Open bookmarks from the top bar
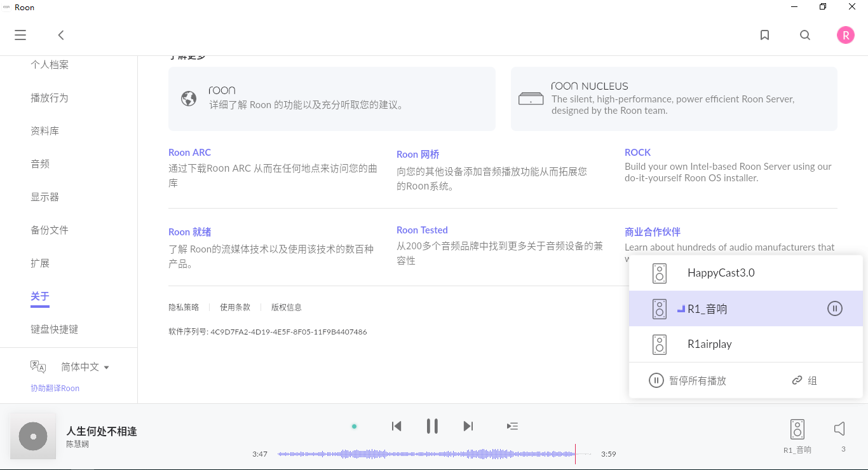 coord(765,35)
